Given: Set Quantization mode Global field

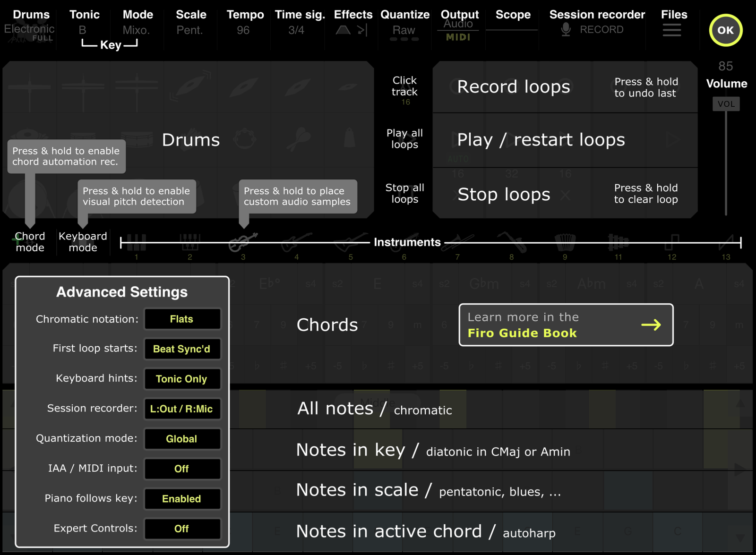Looking at the screenshot, I should (182, 439).
